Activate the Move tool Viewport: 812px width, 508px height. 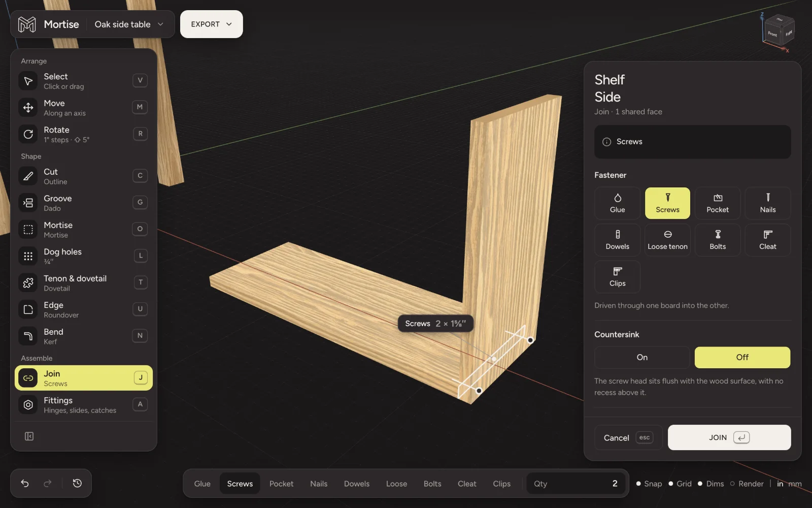(x=83, y=108)
